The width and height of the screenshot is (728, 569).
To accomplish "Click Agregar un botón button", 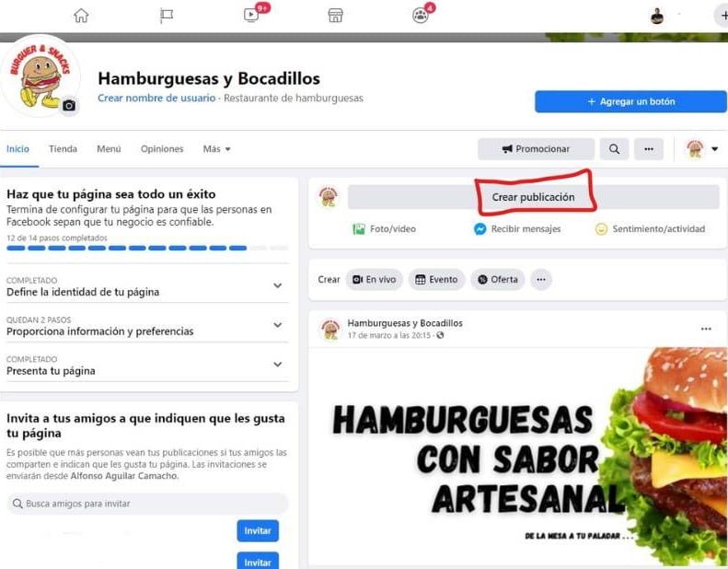I will (x=630, y=101).
